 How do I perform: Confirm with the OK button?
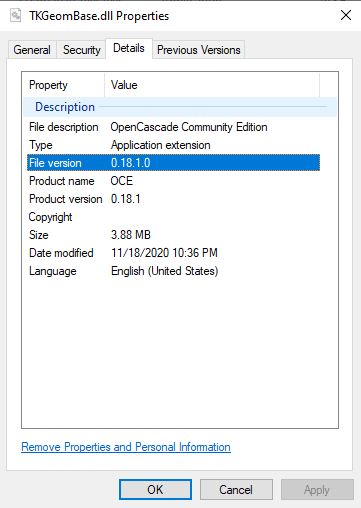point(155,490)
